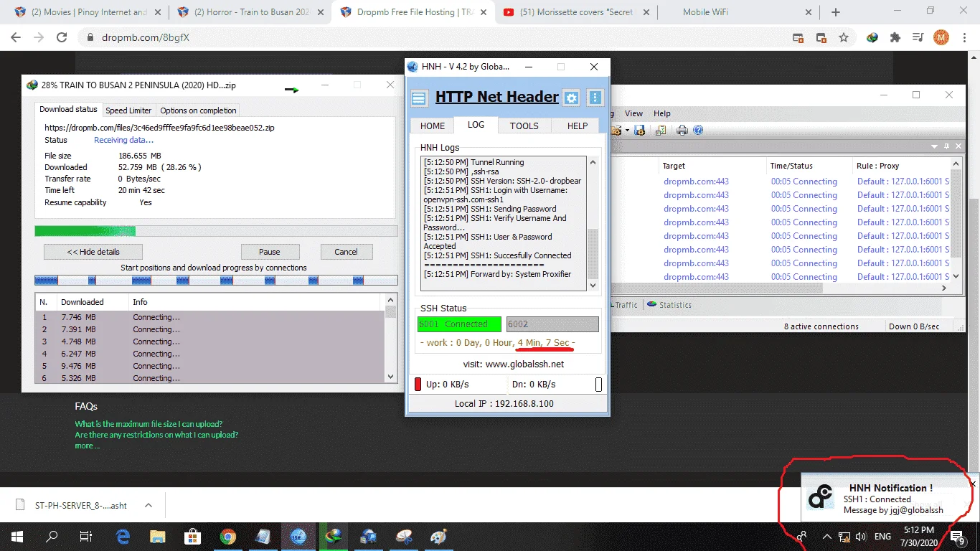Open the upload restrictions FAQ link
This screenshot has width=980, height=551.
(156, 435)
